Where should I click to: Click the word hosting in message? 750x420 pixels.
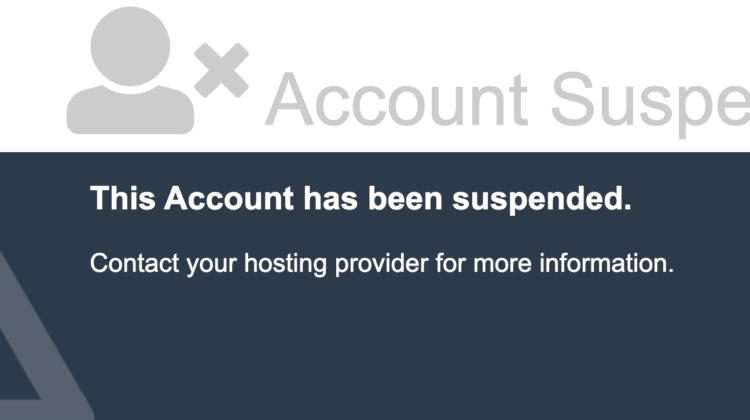[x=285, y=264]
